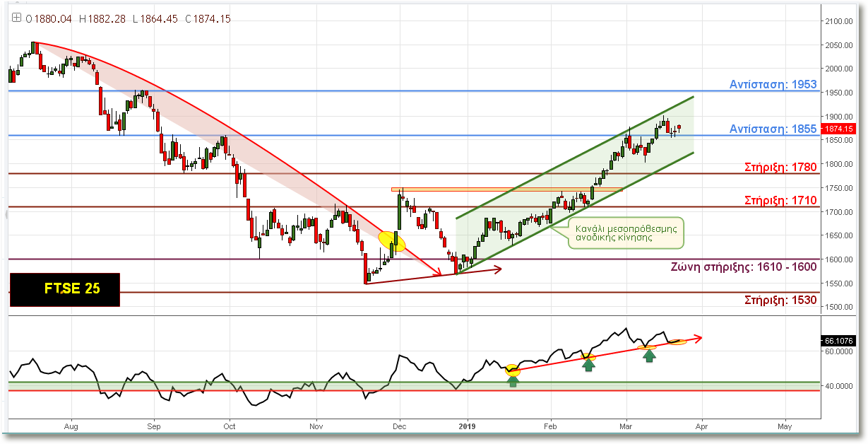The height and width of the screenshot is (444, 868).
Task: Click the 2019 label on time axis
Action: click(468, 427)
